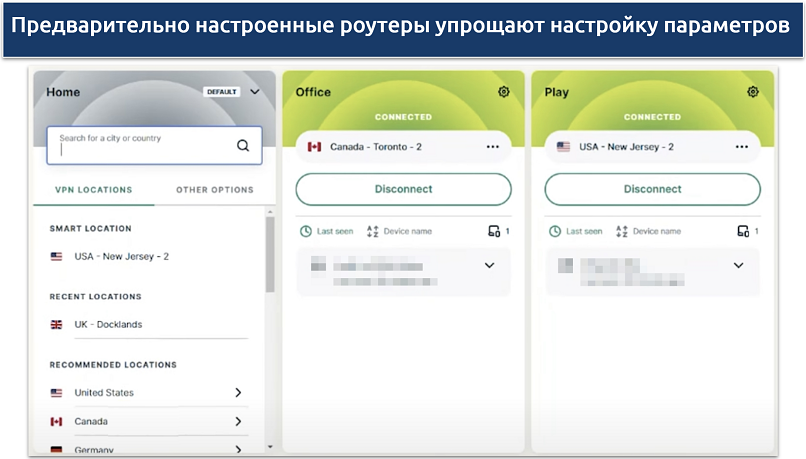The image size is (806, 459).
Task: Expand United States locations list
Action: coord(238,393)
